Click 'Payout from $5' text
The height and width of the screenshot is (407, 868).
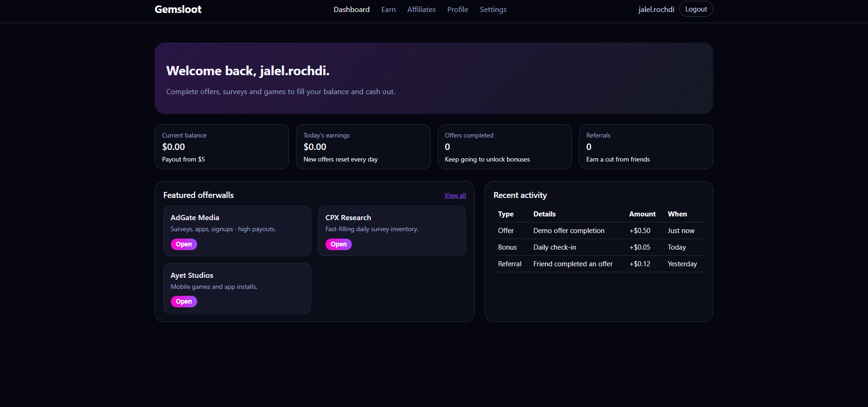click(x=183, y=159)
